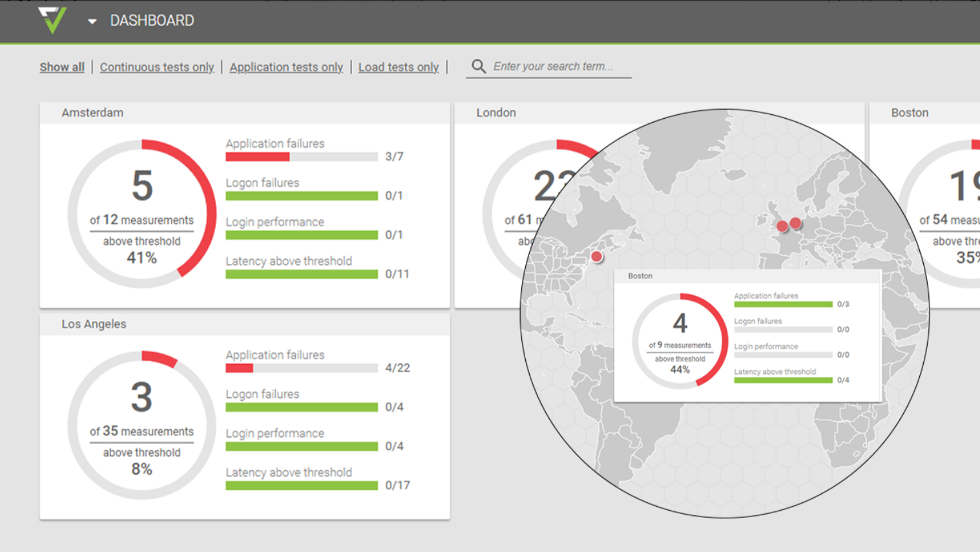Filter by Continuous tests only
Screen dimensions: 980x552
(x=157, y=67)
